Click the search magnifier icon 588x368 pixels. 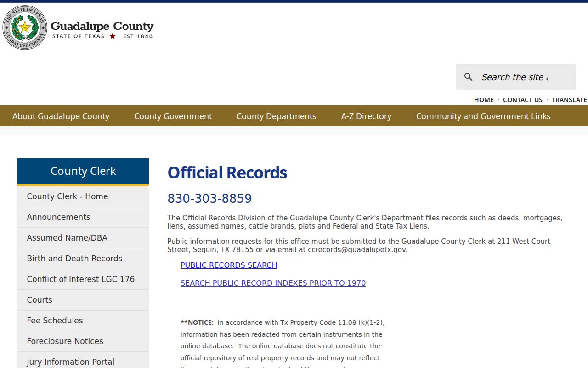468,77
